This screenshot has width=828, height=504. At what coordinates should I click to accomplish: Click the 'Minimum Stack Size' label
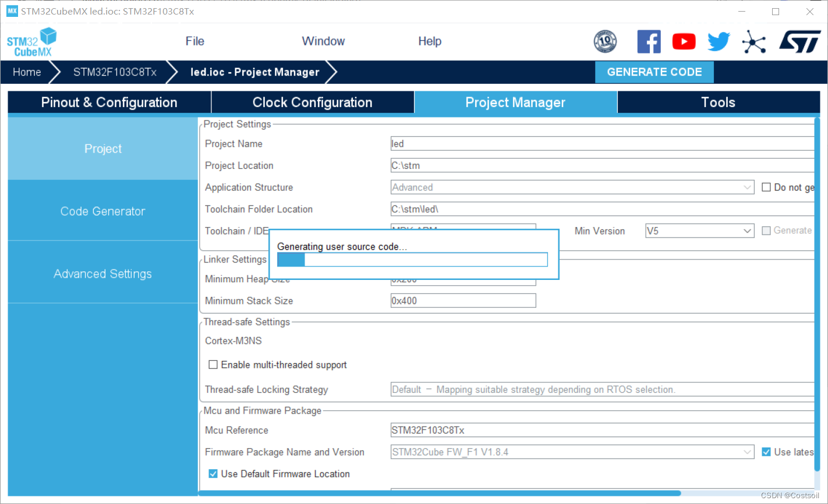click(x=249, y=300)
